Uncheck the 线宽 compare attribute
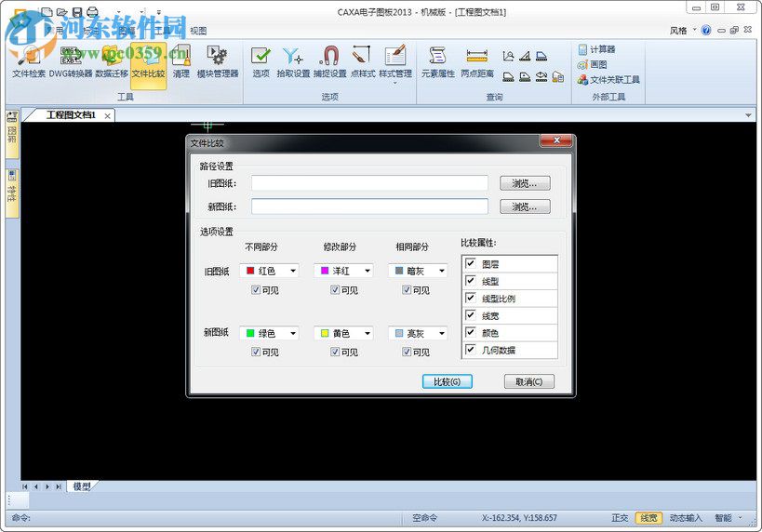This screenshot has height=532, width=762. click(x=471, y=314)
